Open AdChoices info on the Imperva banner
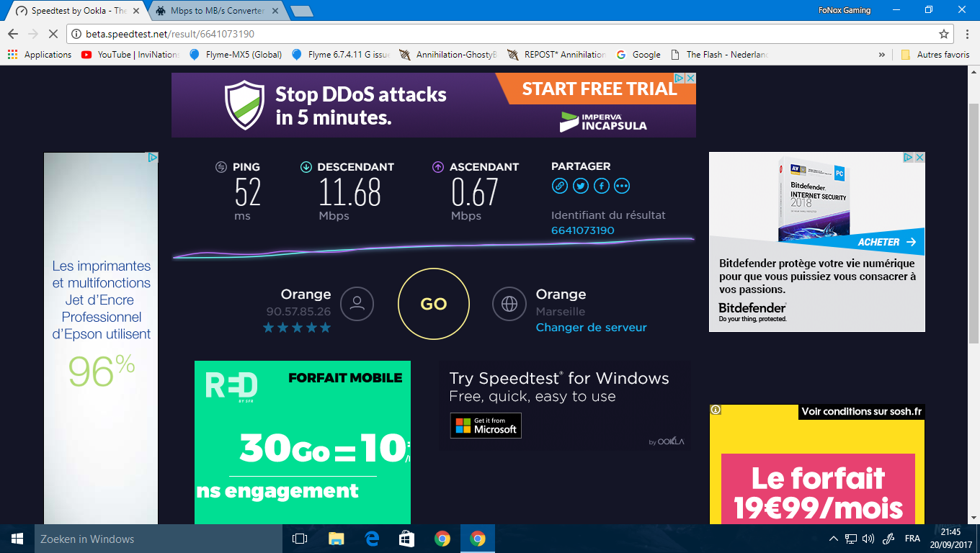 point(680,78)
